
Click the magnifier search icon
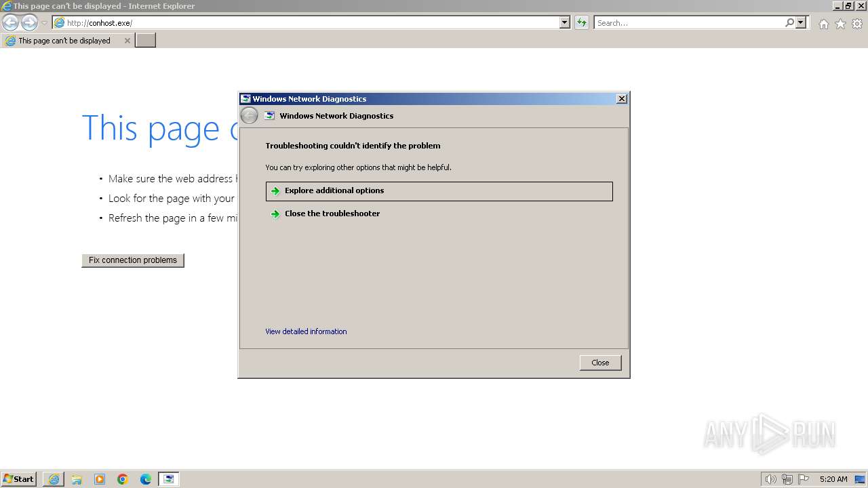789,23
